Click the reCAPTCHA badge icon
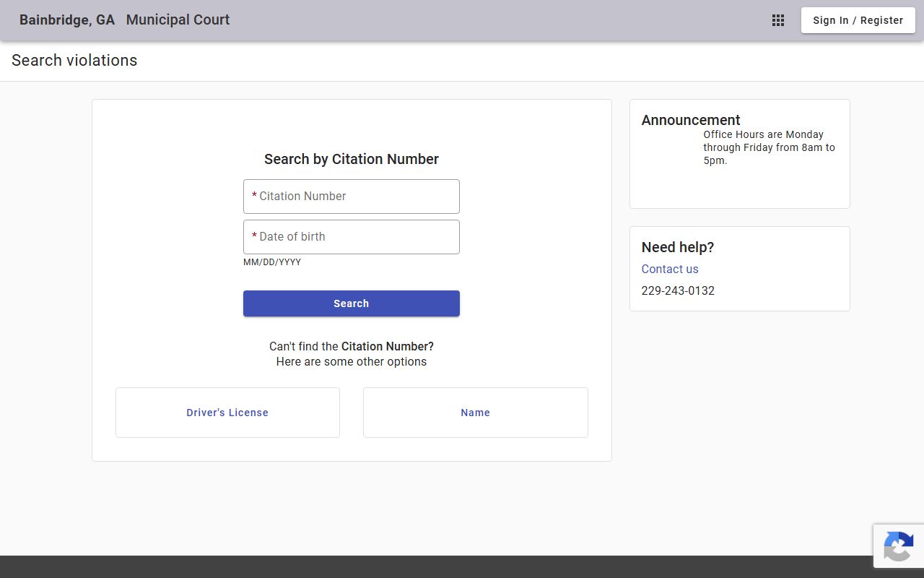The height and width of the screenshot is (578, 924). click(898, 546)
